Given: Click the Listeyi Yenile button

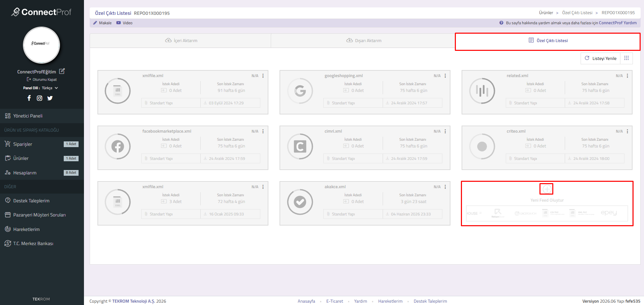Looking at the screenshot, I should coord(601,58).
